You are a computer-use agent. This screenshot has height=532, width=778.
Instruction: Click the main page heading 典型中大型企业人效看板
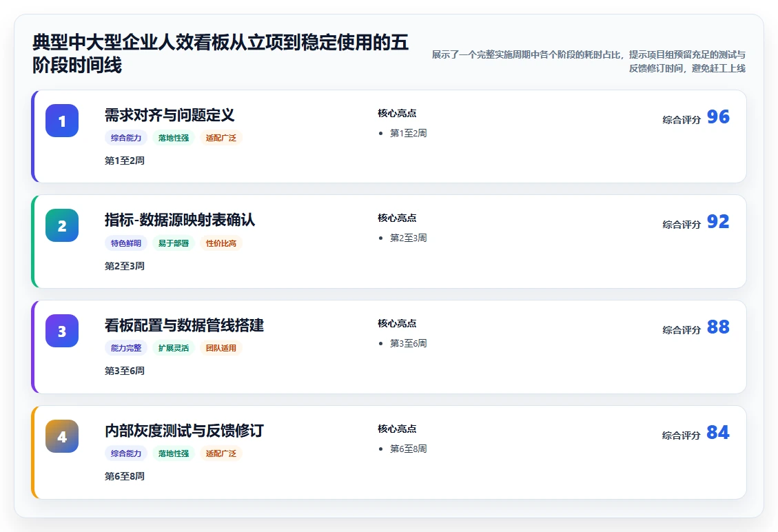tap(221, 54)
